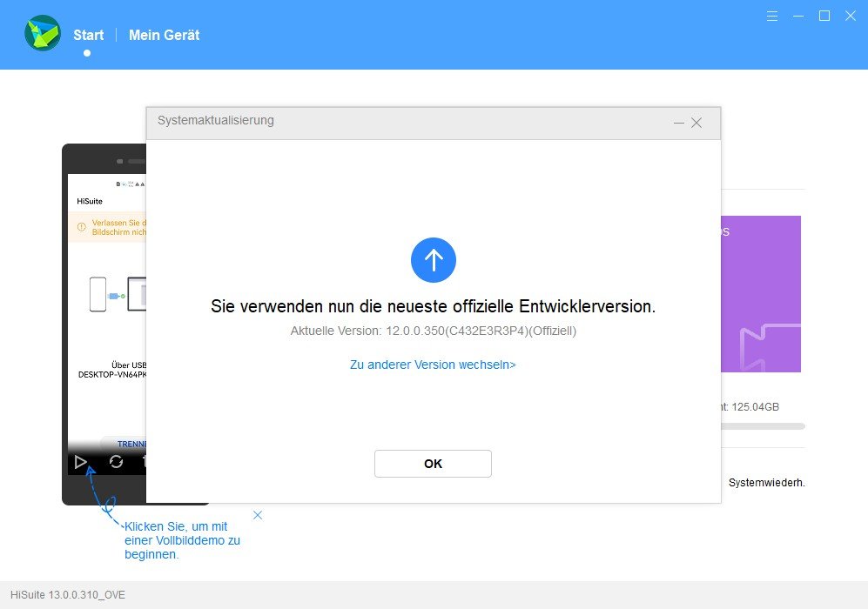Maximize the HiSuite window

(824, 16)
